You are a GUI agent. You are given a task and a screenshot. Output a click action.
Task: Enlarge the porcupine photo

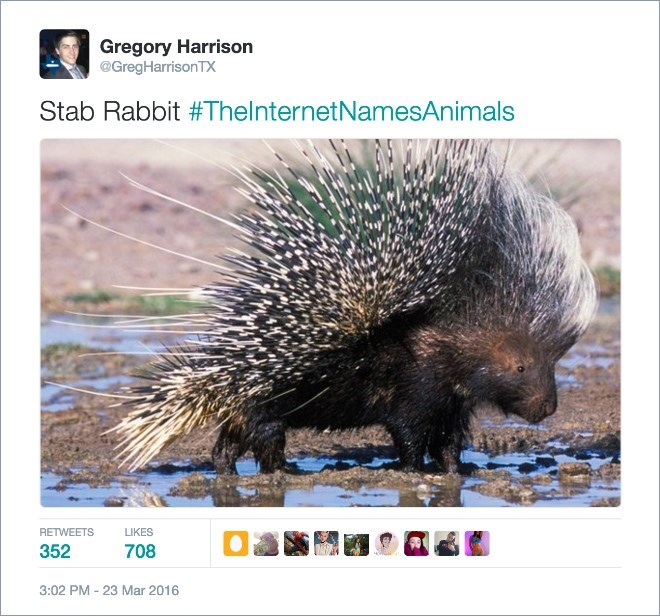point(330,323)
